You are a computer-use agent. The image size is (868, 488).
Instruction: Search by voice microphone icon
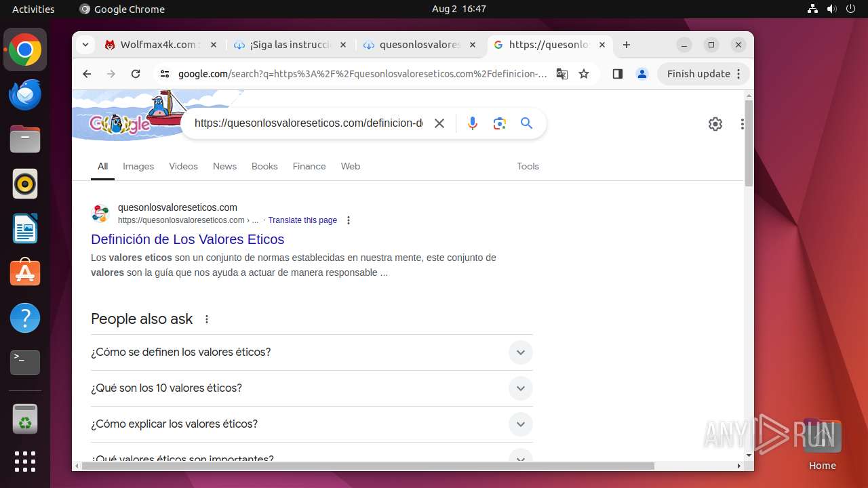[473, 123]
